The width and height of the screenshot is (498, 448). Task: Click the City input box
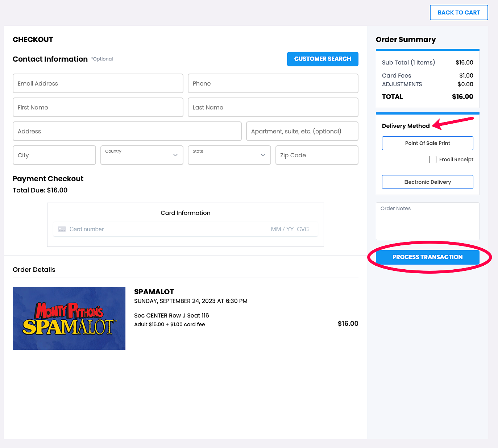54,155
